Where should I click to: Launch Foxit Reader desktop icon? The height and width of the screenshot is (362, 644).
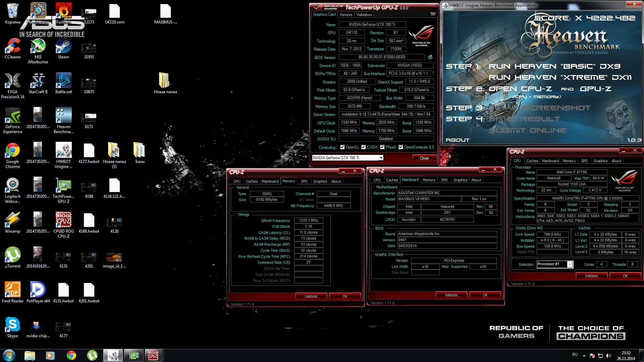[x=13, y=292]
